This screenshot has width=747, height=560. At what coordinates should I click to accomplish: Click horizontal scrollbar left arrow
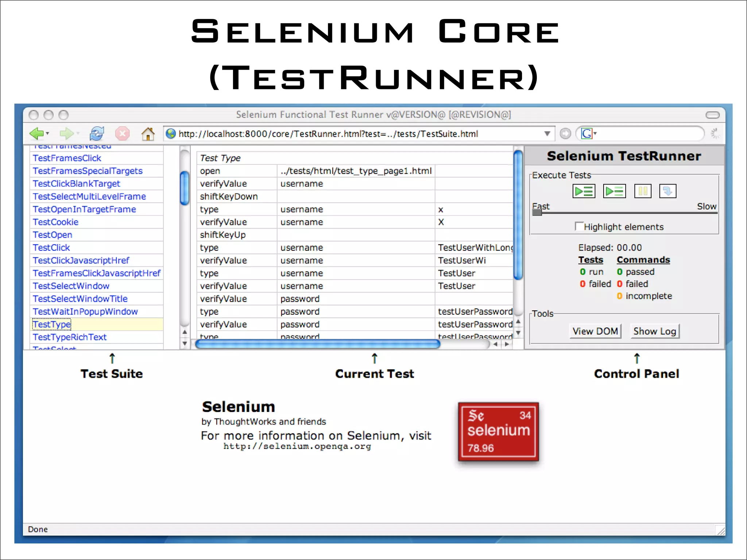[495, 344]
